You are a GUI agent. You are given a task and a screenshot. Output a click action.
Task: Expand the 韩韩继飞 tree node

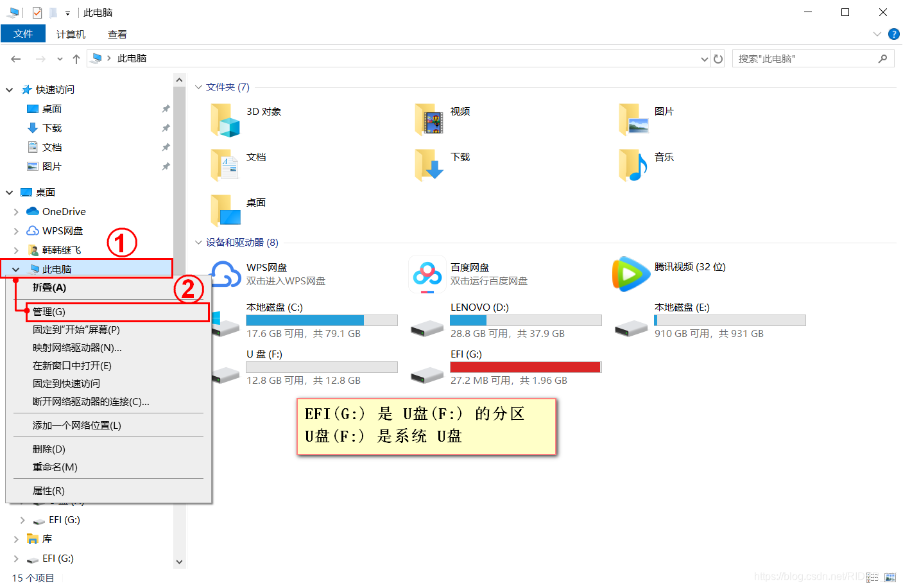(16, 250)
